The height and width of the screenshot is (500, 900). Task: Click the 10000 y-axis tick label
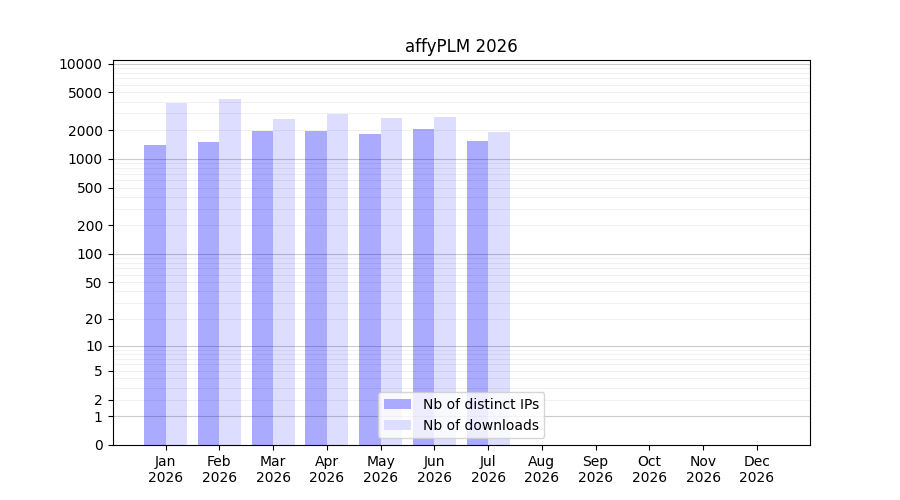pos(80,64)
